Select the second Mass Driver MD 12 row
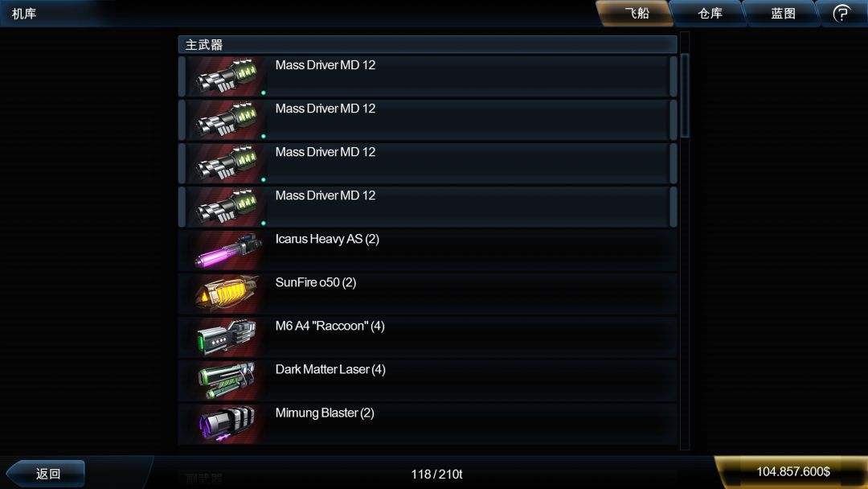 pos(428,120)
